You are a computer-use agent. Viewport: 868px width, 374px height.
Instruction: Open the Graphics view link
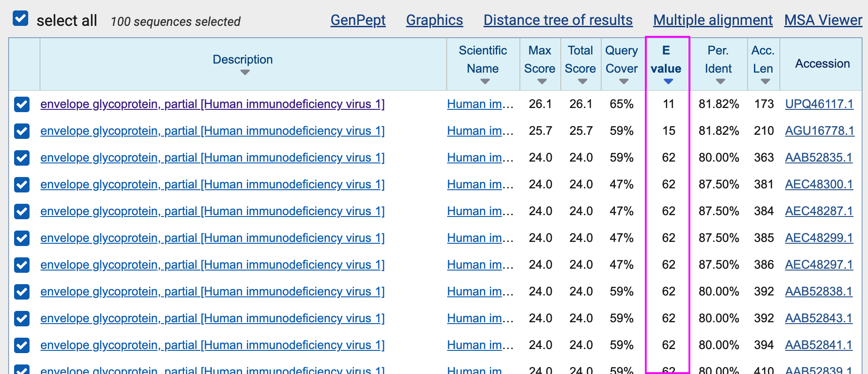(434, 20)
